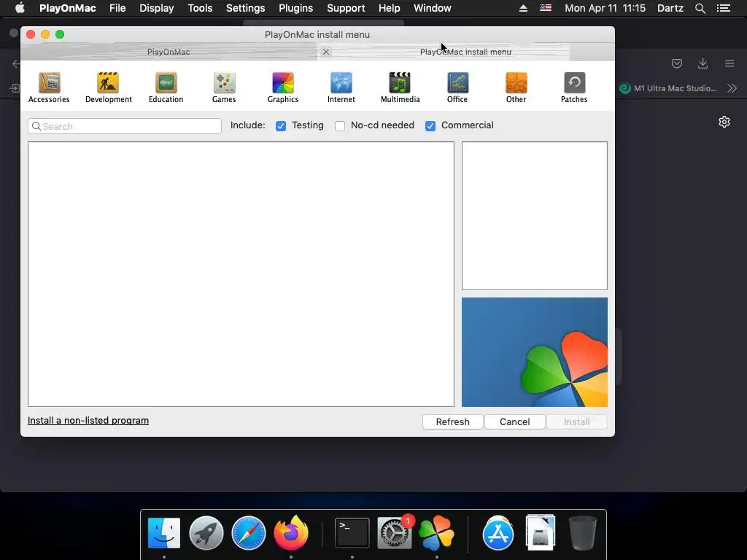This screenshot has width=747, height=560.
Task: Click the Pocket icon in Firefox toolbar
Action: (x=676, y=63)
